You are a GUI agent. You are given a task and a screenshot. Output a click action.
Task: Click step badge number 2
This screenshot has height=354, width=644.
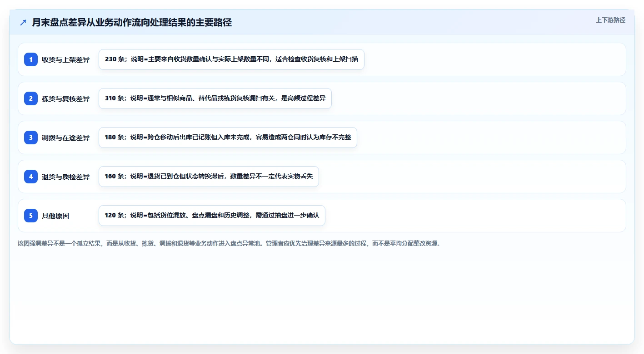click(31, 98)
